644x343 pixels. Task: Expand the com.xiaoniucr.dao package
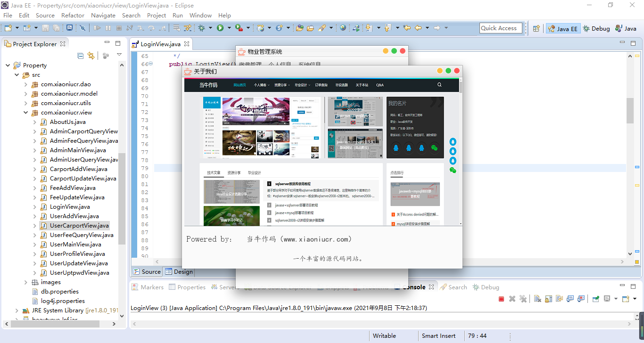pos(26,84)
